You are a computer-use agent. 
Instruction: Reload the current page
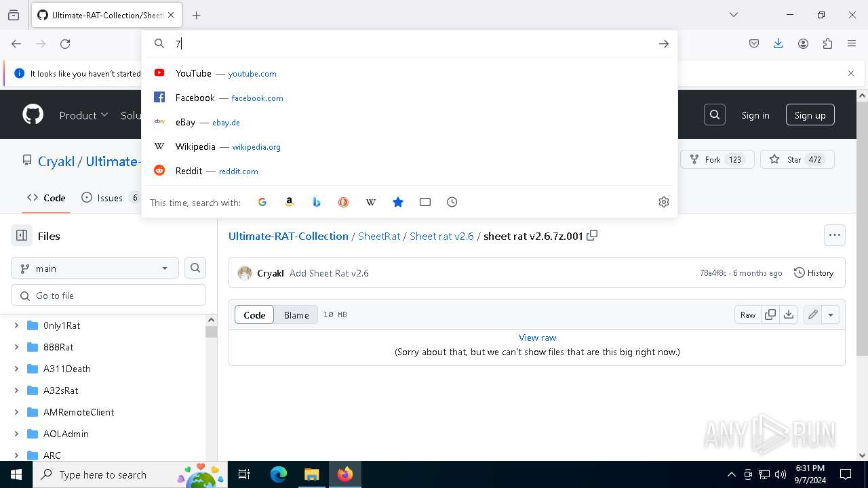[x=65, y=44]
